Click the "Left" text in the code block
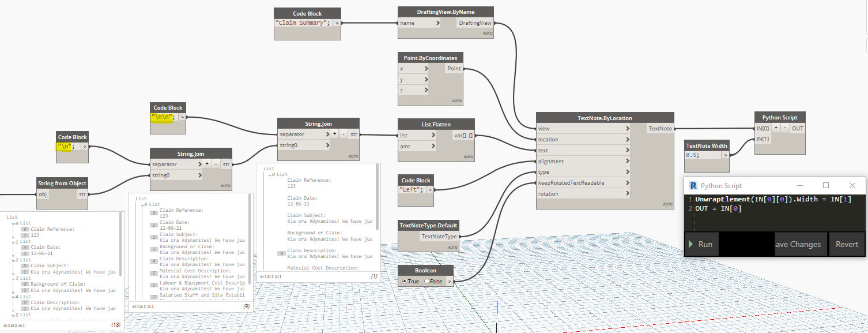Viewport: 868px width, 333px height. [410, 189]
